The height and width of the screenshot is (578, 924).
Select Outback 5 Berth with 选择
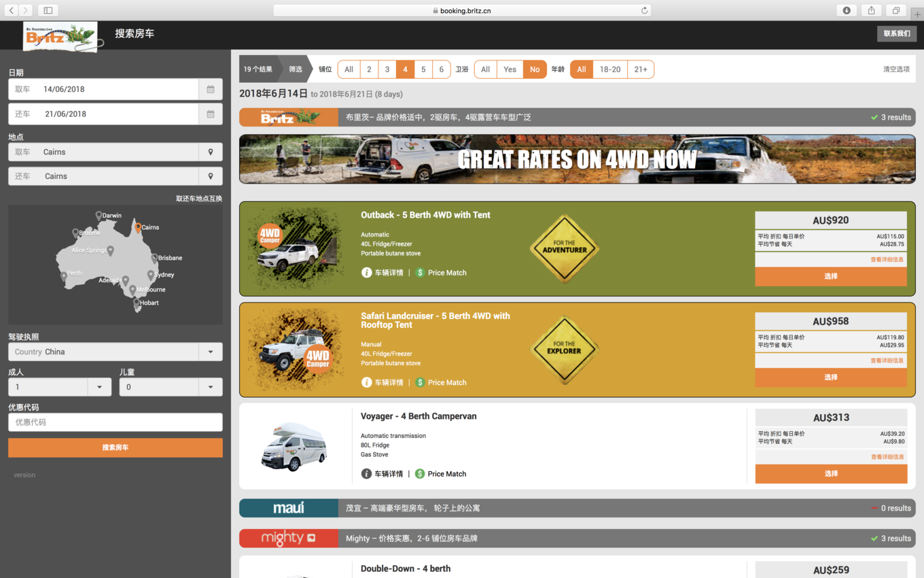pyautogui.click(x=831, y=276)
